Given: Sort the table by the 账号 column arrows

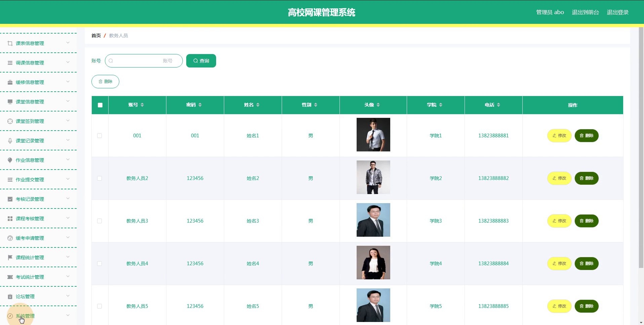Looking at the screenshot, I should tap(142, 105).
